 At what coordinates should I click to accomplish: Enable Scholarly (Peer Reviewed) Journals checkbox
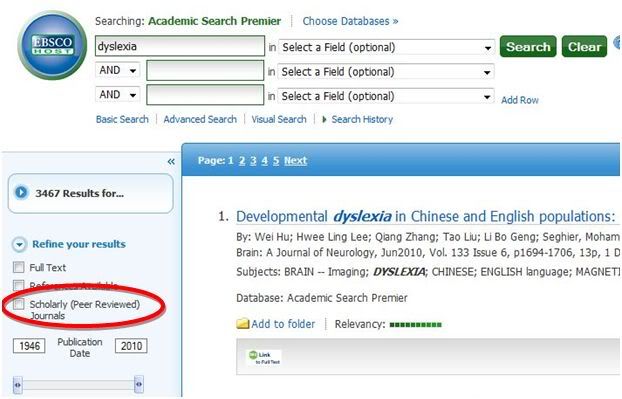click(x=19, y=304)
